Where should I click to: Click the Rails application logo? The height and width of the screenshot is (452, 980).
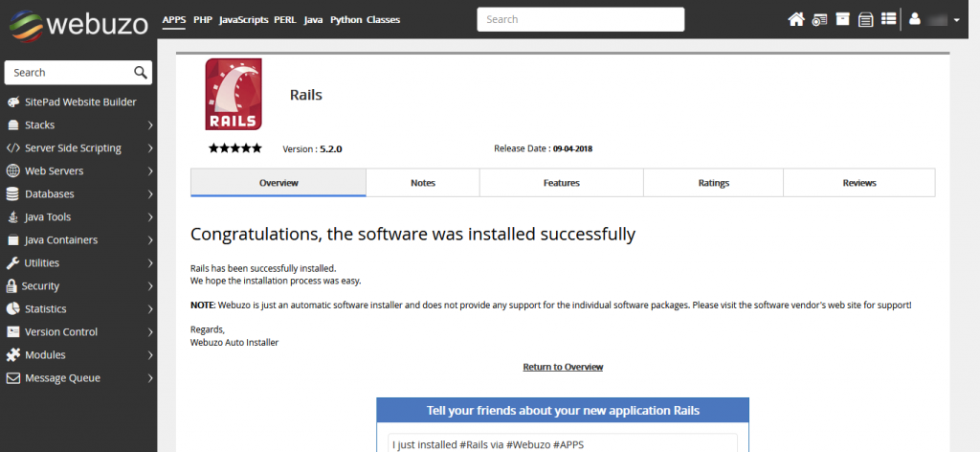pos(233,94)
